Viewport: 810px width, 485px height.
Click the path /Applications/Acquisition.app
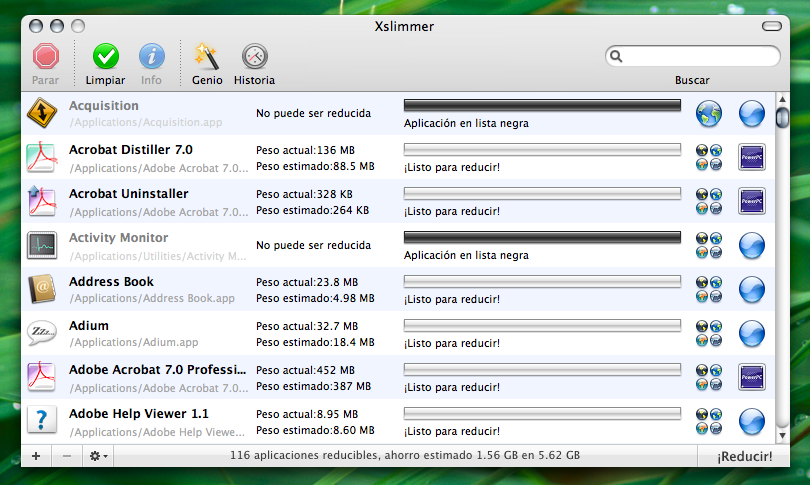coord(146,122)
